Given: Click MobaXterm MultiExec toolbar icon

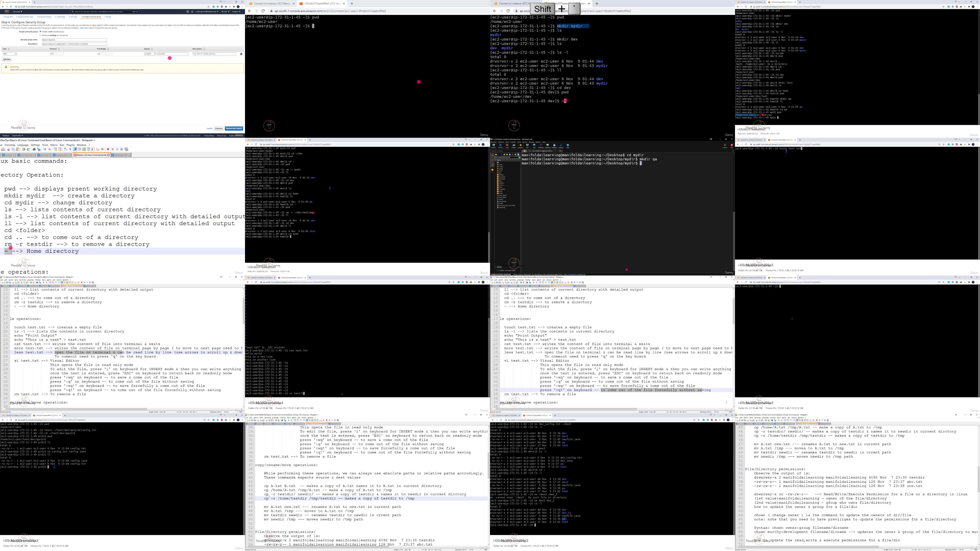Looking at the screenshot, I should [x=541, y=146].
